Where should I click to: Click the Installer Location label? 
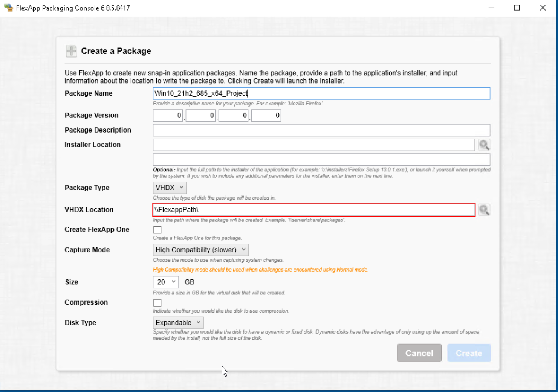click(93, 145)
